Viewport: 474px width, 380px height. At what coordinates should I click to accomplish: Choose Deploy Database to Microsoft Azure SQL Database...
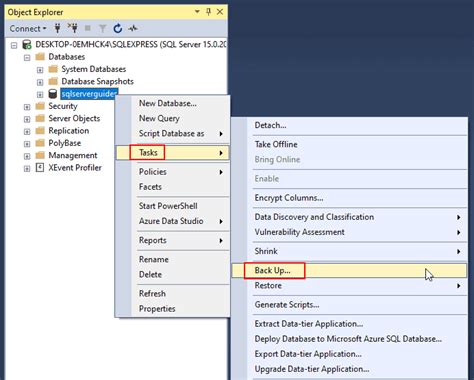coord(349,339)
